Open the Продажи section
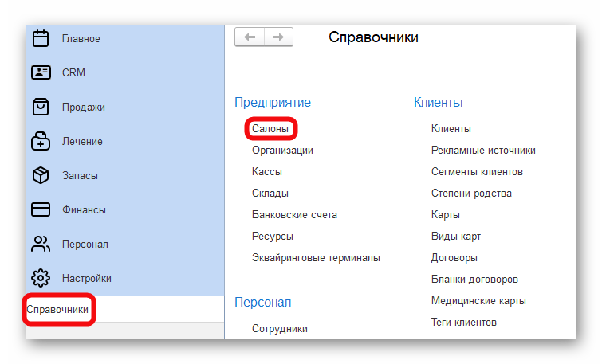This screenshot has height=364, width=602. click(x=83, y=108)
